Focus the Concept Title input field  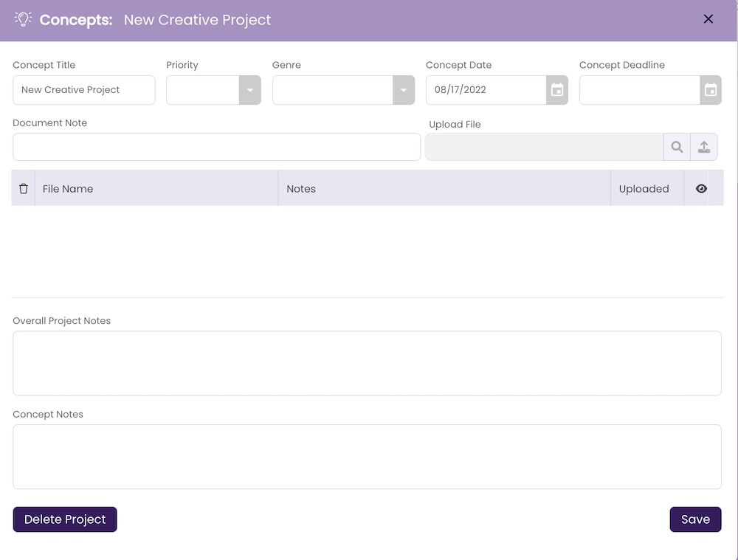84,90
